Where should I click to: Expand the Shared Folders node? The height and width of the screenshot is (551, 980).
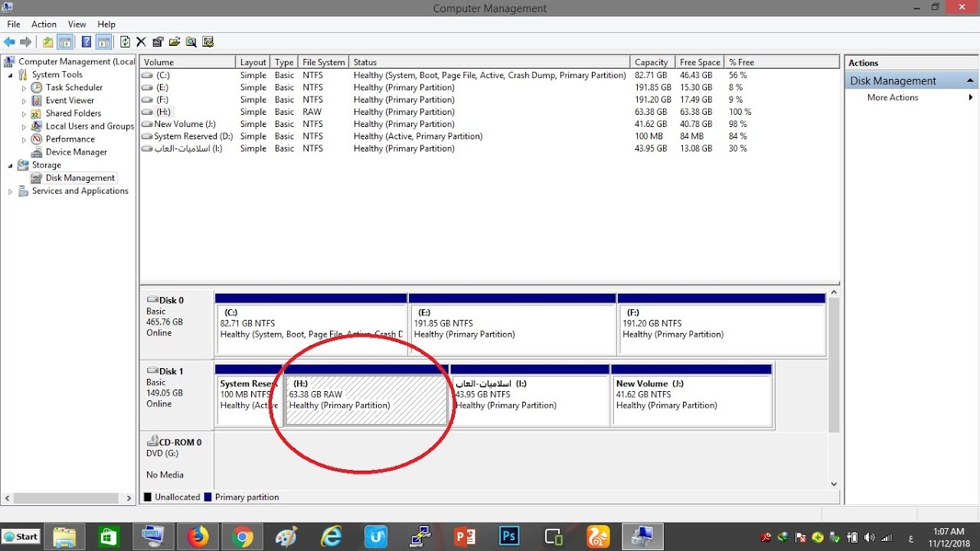click(x=24, y=113)
